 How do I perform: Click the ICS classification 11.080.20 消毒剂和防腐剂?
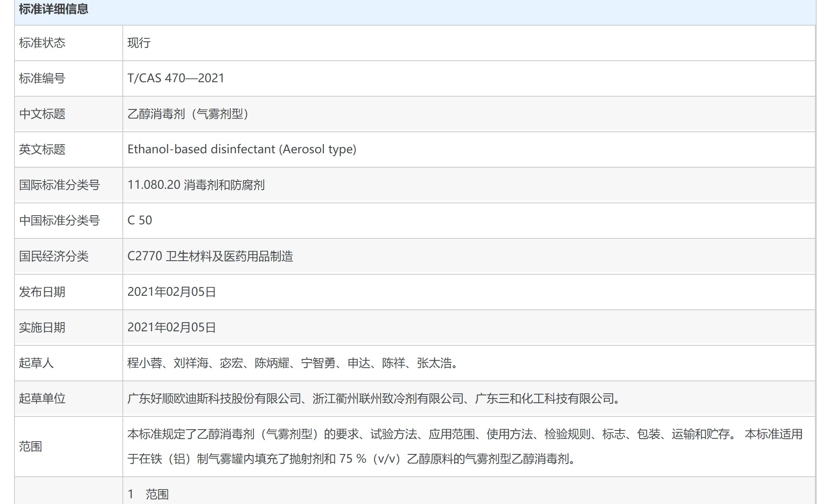pyautogui.click(x=196, y=185)
